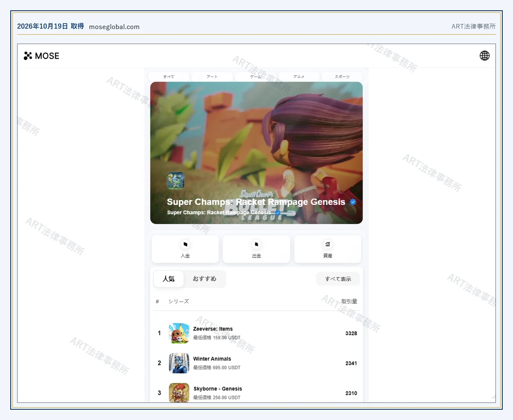The height and width of the screenshot is (420, 513).
Task: Click the verified badge beside the large banner title
Action: tap(353, 202)
